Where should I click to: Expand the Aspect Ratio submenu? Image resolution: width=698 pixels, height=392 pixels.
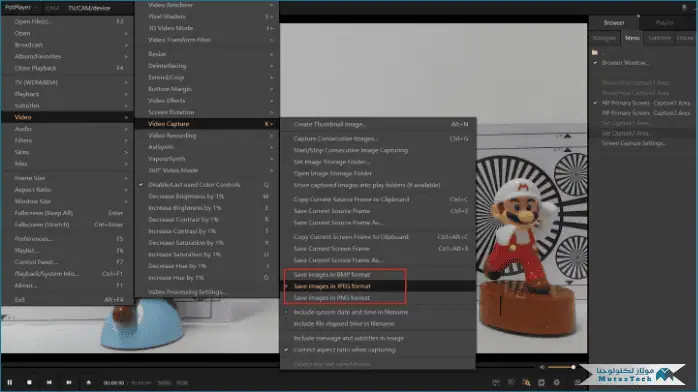(x=68, y=190)
